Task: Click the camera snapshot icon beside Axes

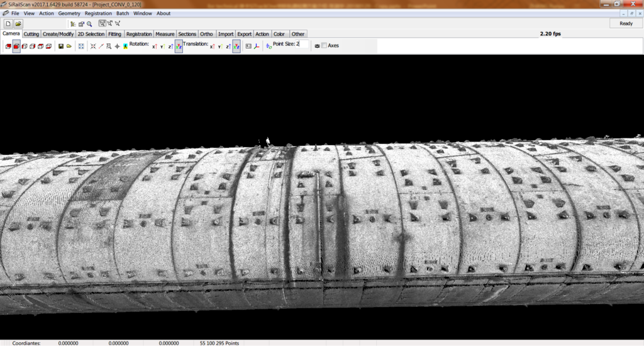Action: (316, 46)
